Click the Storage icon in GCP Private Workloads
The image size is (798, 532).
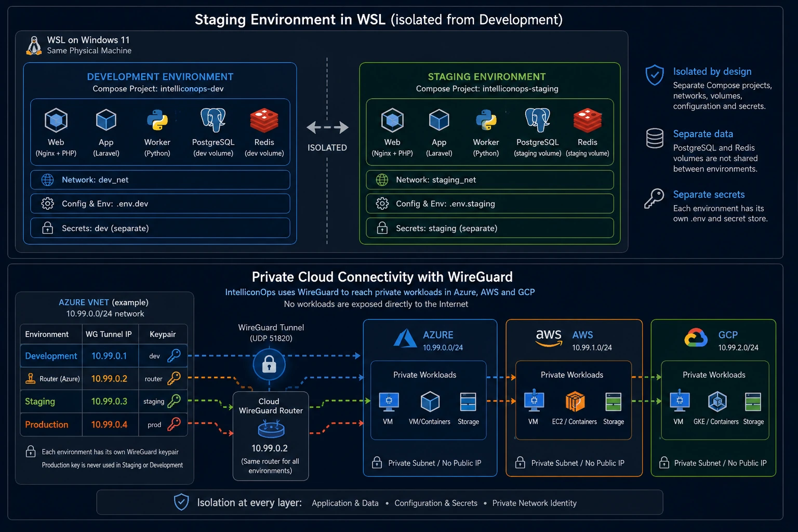click(753, 402)
